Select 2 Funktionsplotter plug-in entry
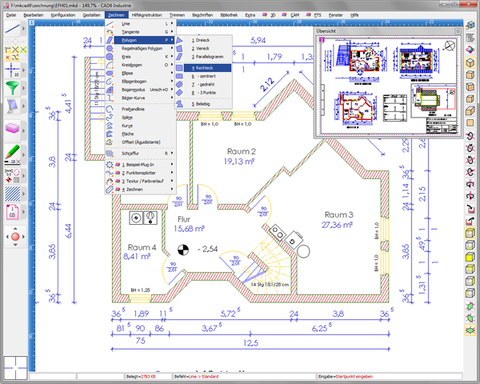This screenshot has width=480, height=384. pos(140,173)
